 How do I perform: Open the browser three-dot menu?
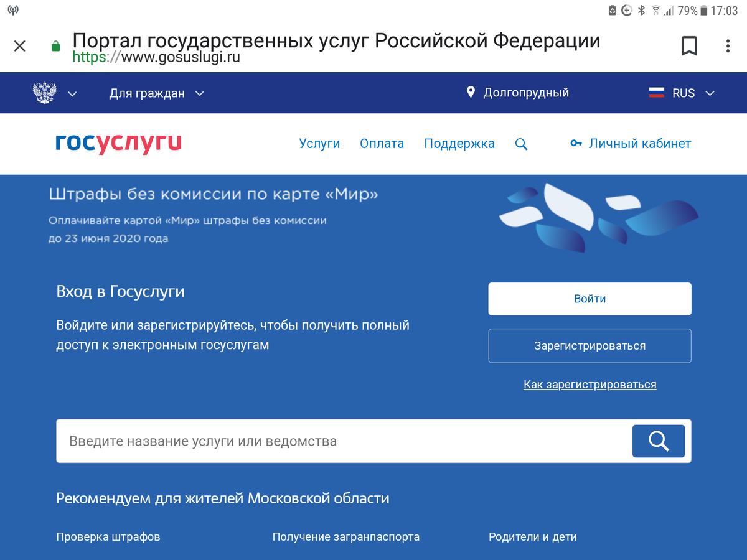728,46
